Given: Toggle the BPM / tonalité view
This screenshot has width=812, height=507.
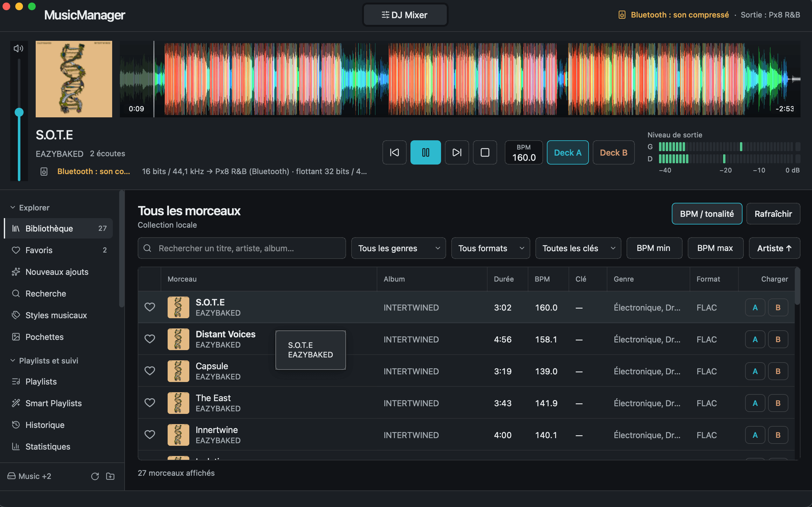Looking at the screenshot, I should 707,214.
